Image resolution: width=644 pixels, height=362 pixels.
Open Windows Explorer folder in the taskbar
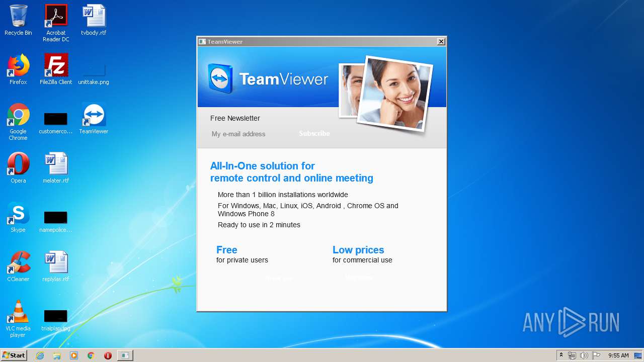click(57, 355)
